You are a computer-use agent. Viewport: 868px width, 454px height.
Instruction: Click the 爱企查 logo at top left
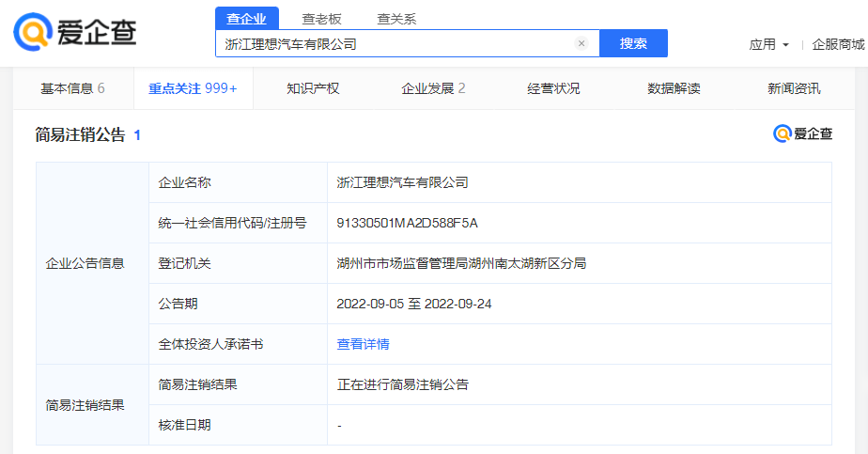(x=75, y=32)
